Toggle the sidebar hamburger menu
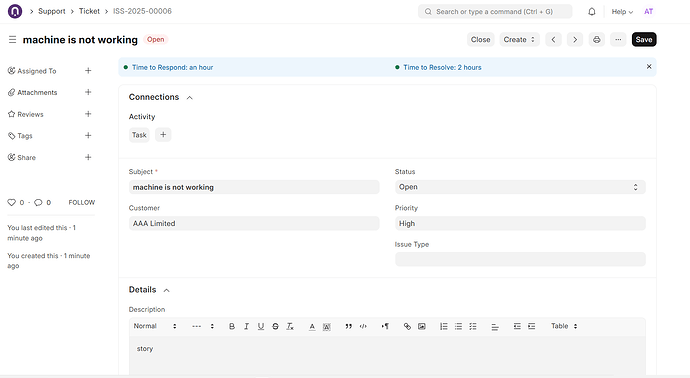This screenshot has width=690, height=378. click(x=12, y=40)
